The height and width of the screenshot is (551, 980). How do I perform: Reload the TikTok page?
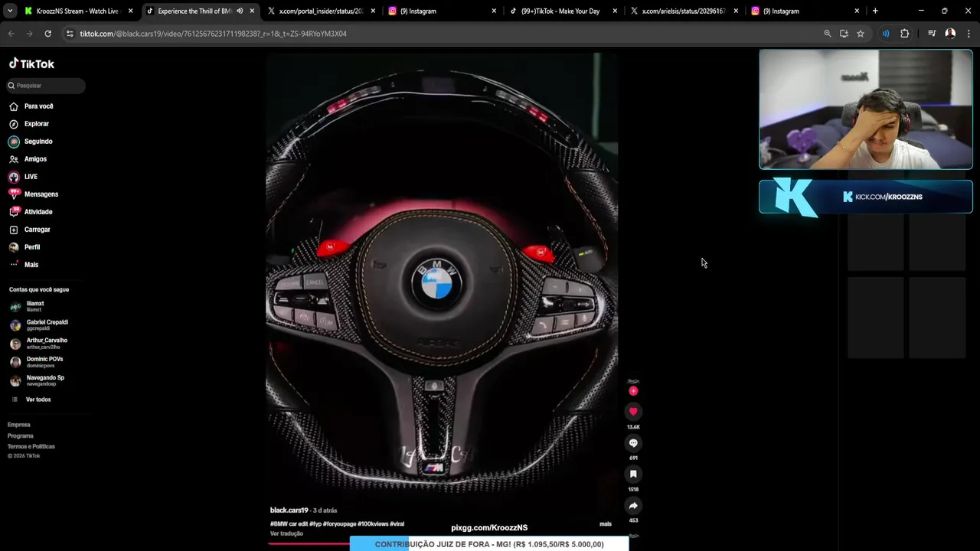(x=47, y=34)
